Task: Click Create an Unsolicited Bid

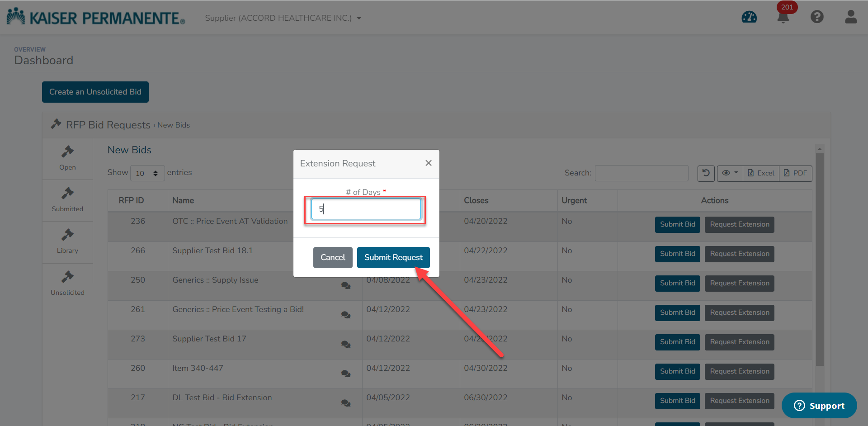Action: pyautogui.click(x=95, y=92)
